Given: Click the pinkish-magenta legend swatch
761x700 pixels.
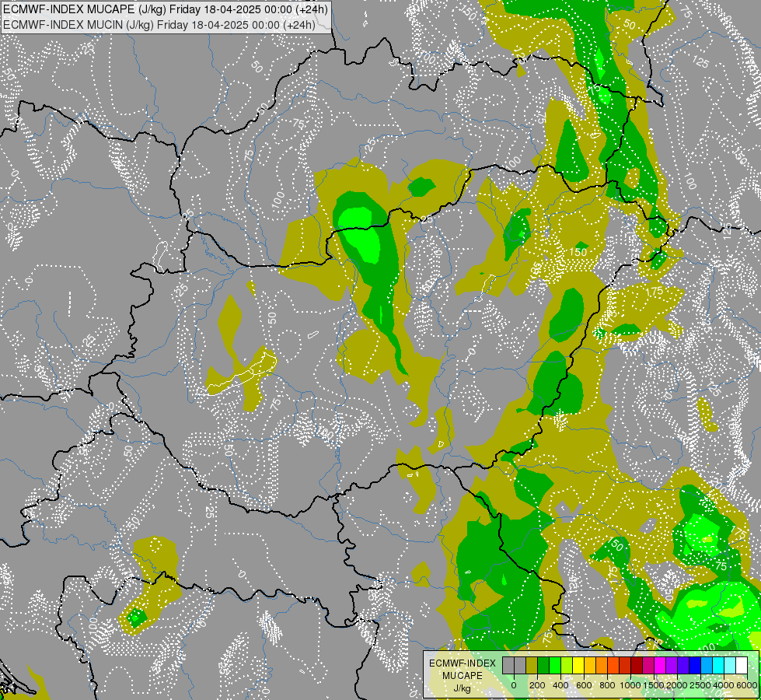Looking at the screenshot, I should [x=648, y=665].
